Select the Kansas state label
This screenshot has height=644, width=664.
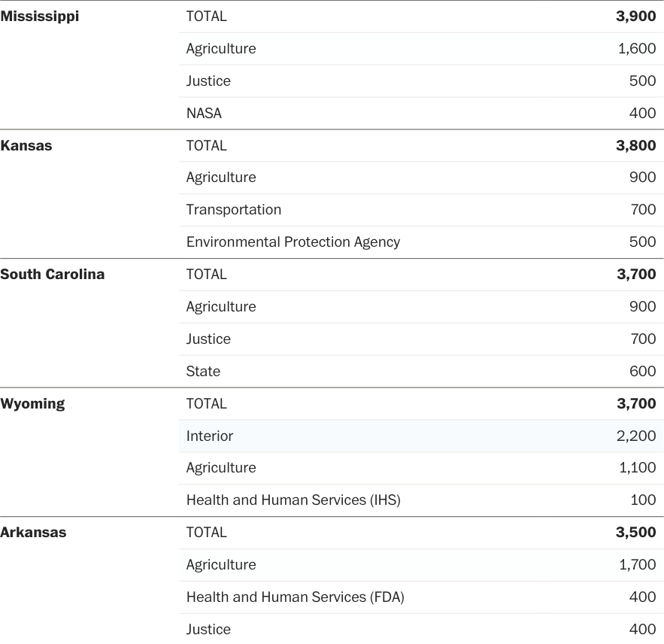coord(26,146)
